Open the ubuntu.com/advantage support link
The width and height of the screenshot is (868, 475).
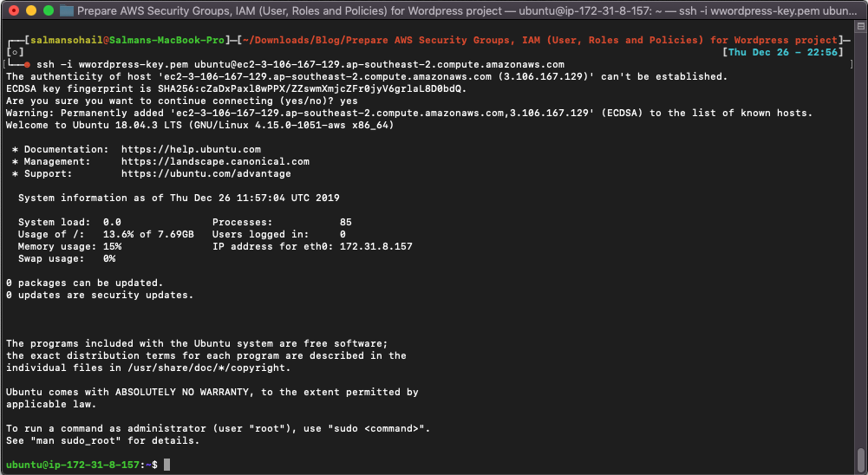point(206,173)
